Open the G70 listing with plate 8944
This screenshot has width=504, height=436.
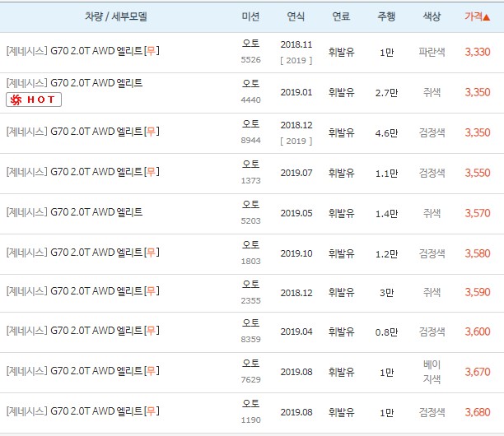pos(82,132)
